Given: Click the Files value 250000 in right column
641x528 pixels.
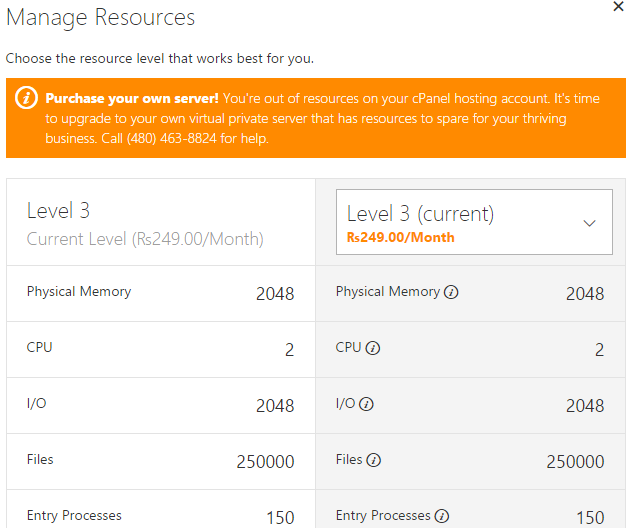Looking at the screenshot, I should click(575, 462).
